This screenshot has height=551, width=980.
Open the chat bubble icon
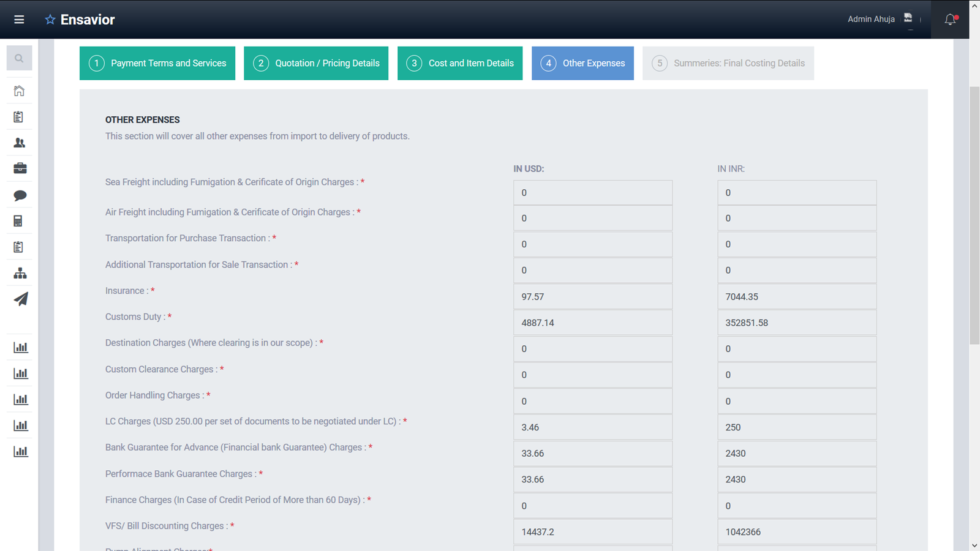click(x=20, y=195)
